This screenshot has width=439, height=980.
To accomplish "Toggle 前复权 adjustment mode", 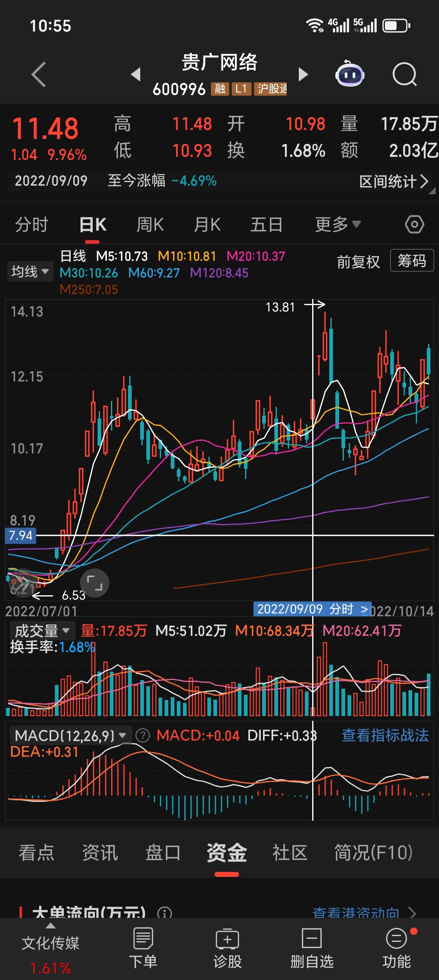I will tap(359, 262).
